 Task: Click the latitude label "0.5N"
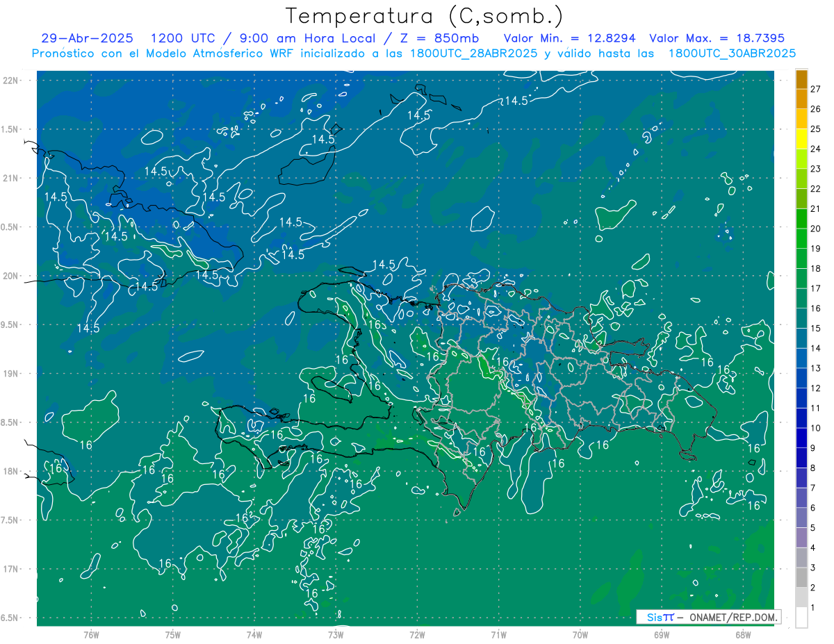[10, 227]
